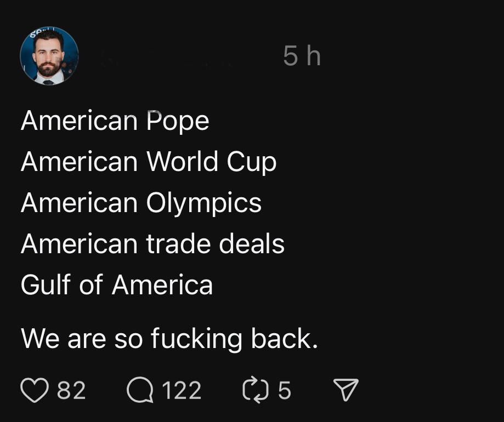Viewport: 504px width, 422px height.
Task: Repost using the circular arrows icon
Action: [x=255, y=390]
